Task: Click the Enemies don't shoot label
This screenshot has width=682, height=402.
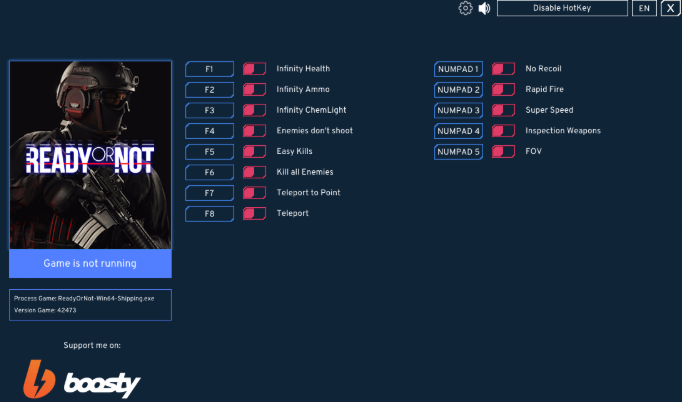Action: pyautogui.click(x=314, y=131)
